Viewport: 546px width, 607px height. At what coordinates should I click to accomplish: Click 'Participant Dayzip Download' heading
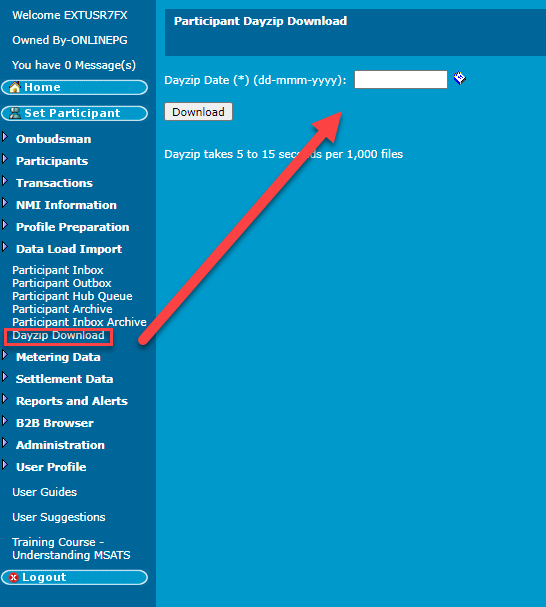pos(260,21)
